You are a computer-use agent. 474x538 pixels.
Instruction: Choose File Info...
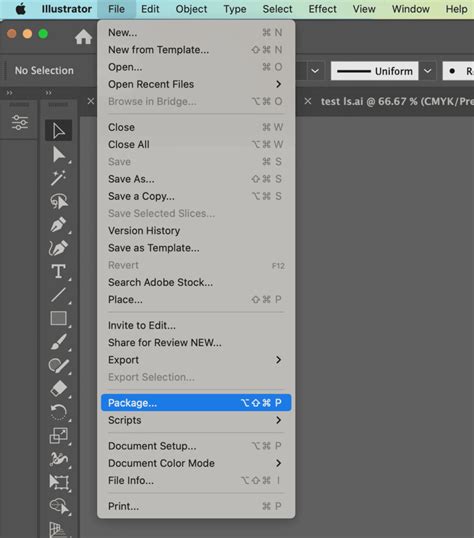point(196,480)
